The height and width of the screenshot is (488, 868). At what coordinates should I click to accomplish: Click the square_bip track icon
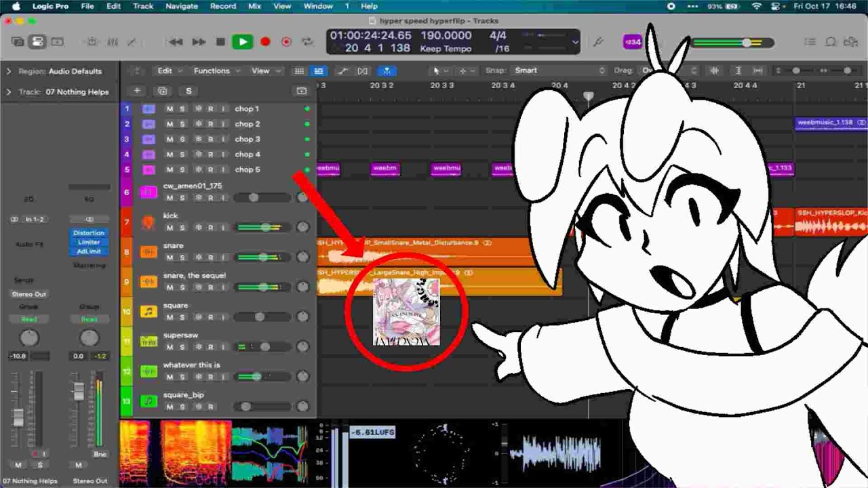(149, 401)
